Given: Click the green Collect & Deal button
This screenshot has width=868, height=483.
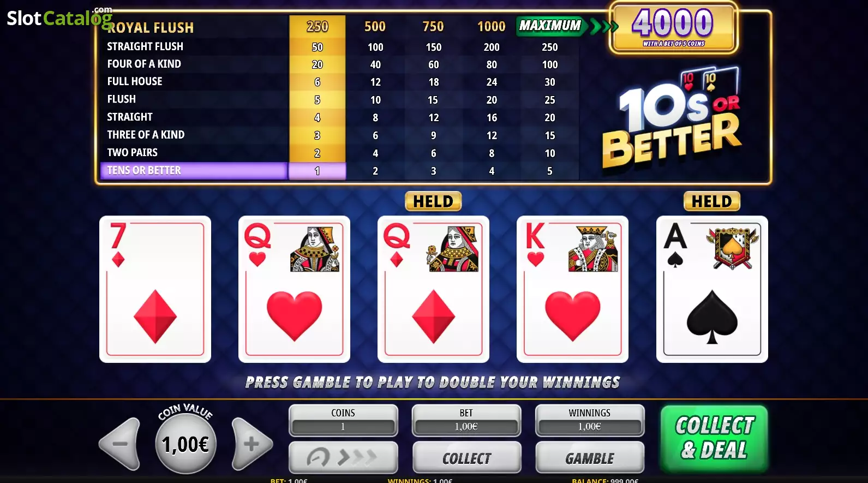Looking at the screenshot, I should point(714,438).
